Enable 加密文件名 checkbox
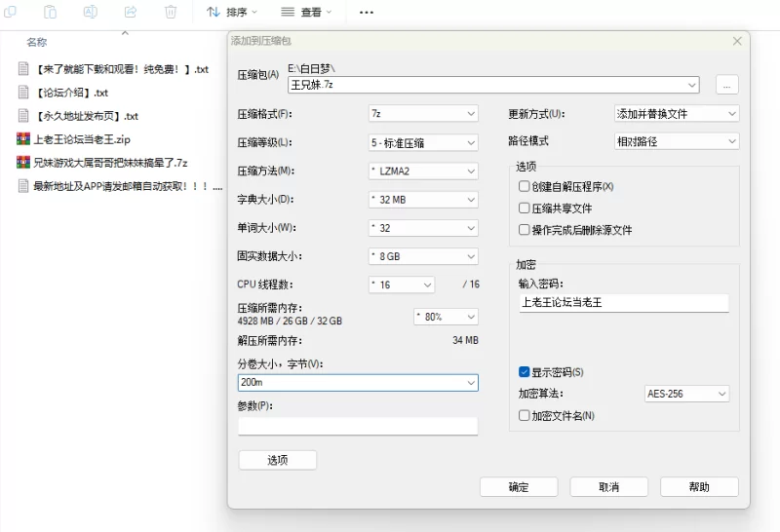The height and width of the screenshot is (532, 780). click(x=526, y=415)
